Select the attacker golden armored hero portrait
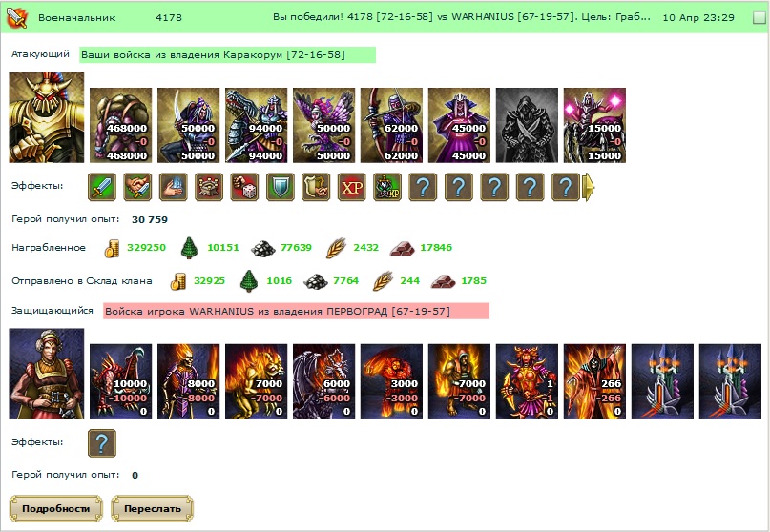 [x=47, y=117]
